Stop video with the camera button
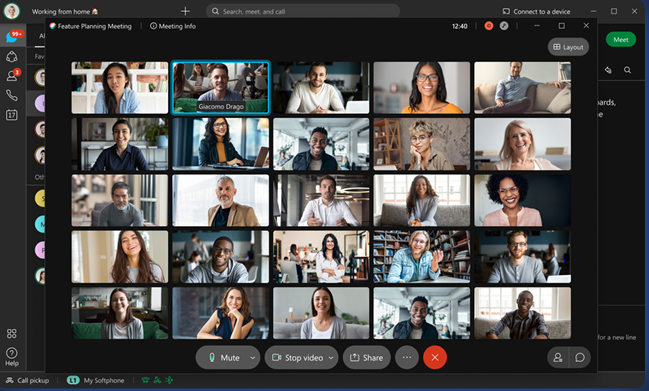 [297, 357]
